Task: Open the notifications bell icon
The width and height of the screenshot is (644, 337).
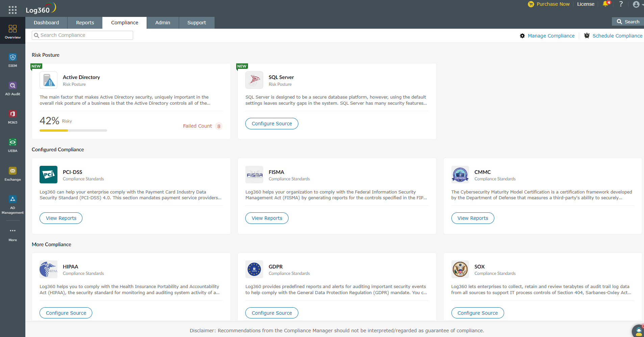Action: [605, 4]
